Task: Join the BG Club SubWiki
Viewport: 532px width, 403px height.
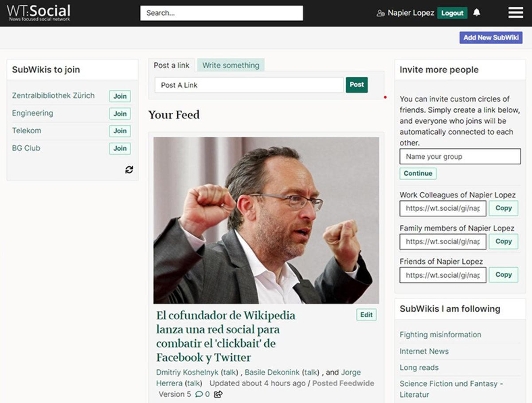Action: (120, 148)
